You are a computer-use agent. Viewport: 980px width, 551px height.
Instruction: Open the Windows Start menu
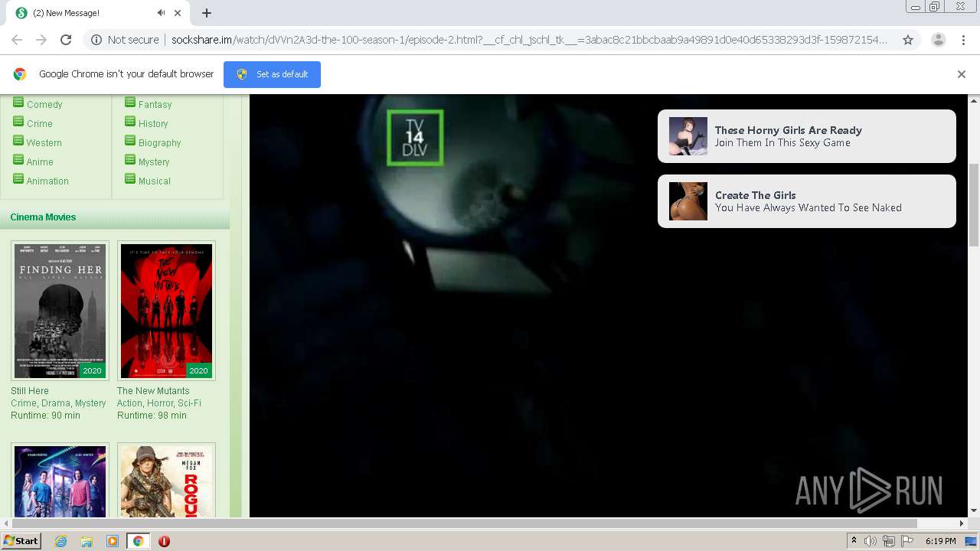21,541
